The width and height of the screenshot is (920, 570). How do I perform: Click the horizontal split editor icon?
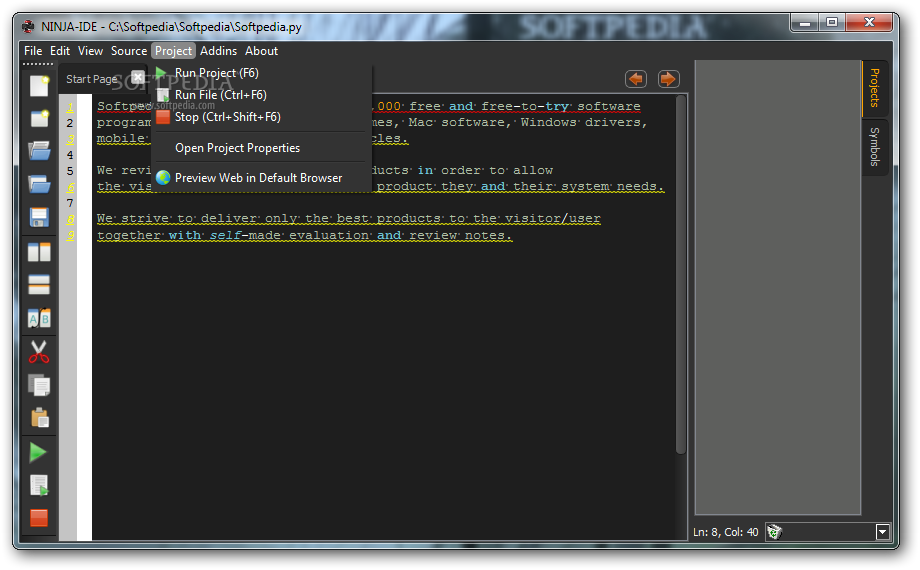point(39,285)
